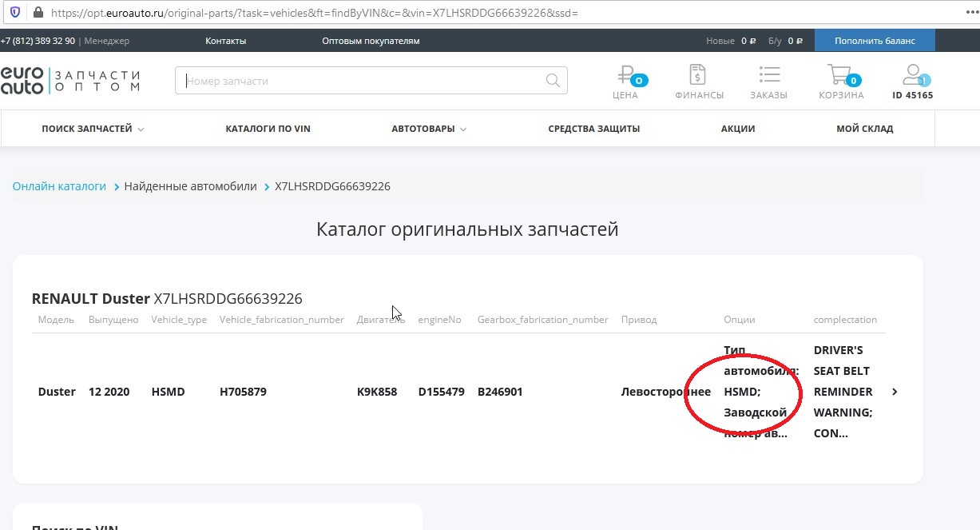Select HSMD vehicle type cell
Screen dimensions: 980x530
tap(168, 392)
